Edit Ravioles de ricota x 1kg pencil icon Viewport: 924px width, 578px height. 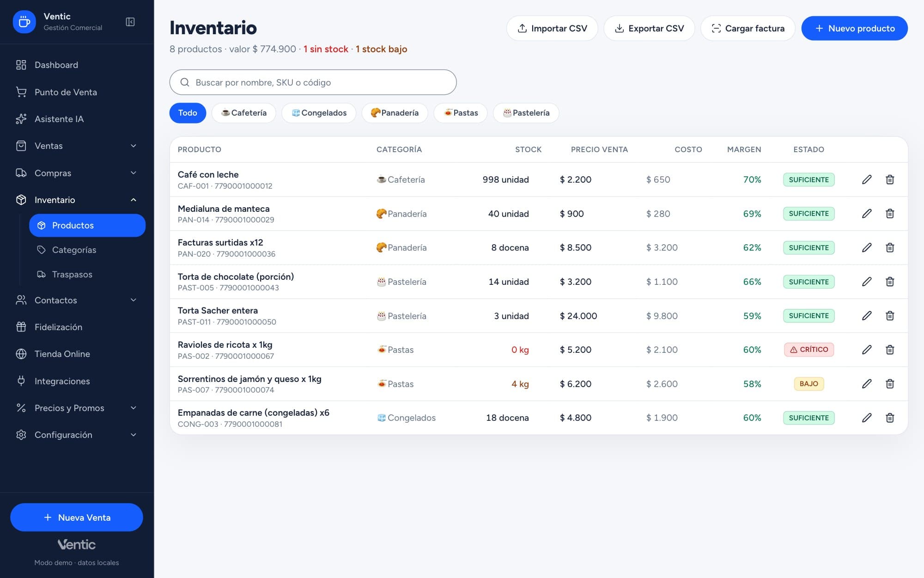point(867,350)
